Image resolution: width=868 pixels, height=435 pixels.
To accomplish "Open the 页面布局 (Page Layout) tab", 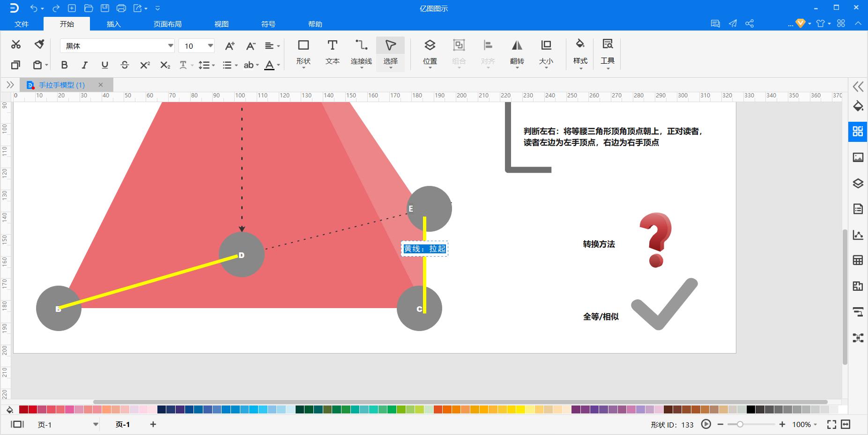I will click(x=167, y=24).
